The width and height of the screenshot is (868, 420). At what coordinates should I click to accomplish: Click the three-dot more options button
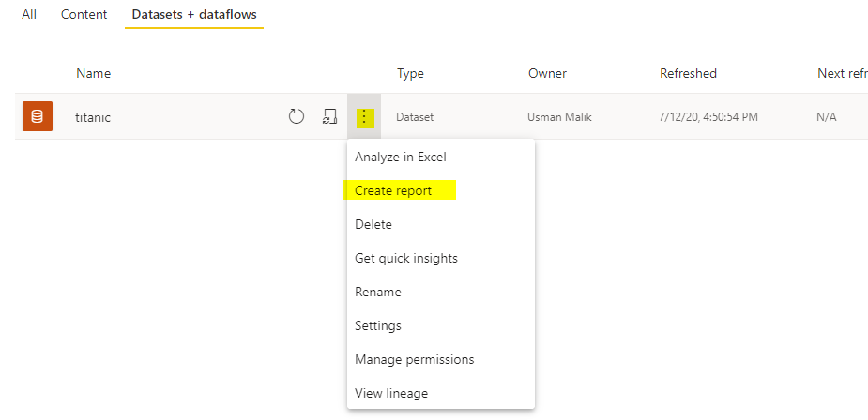click(364, 117)
